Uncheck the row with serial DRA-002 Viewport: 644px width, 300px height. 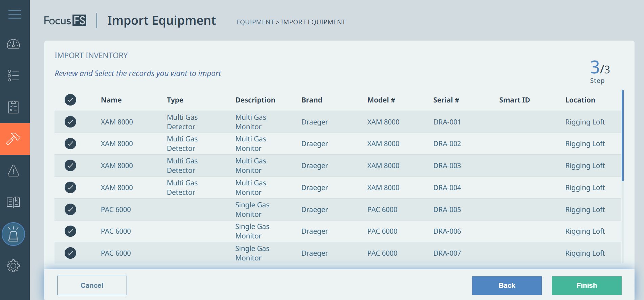coord(70,143)
